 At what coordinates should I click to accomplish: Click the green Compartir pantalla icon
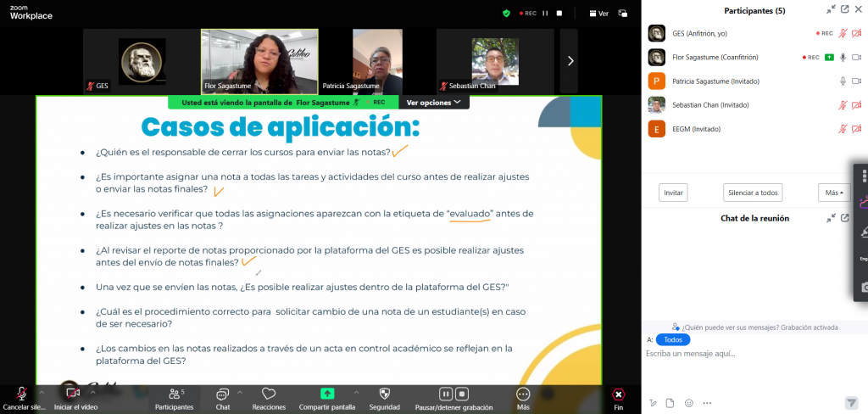[327, 394]
